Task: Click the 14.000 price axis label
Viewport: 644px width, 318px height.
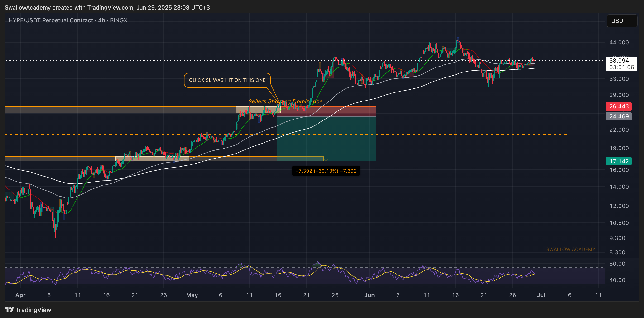Action: coord(619,187)
